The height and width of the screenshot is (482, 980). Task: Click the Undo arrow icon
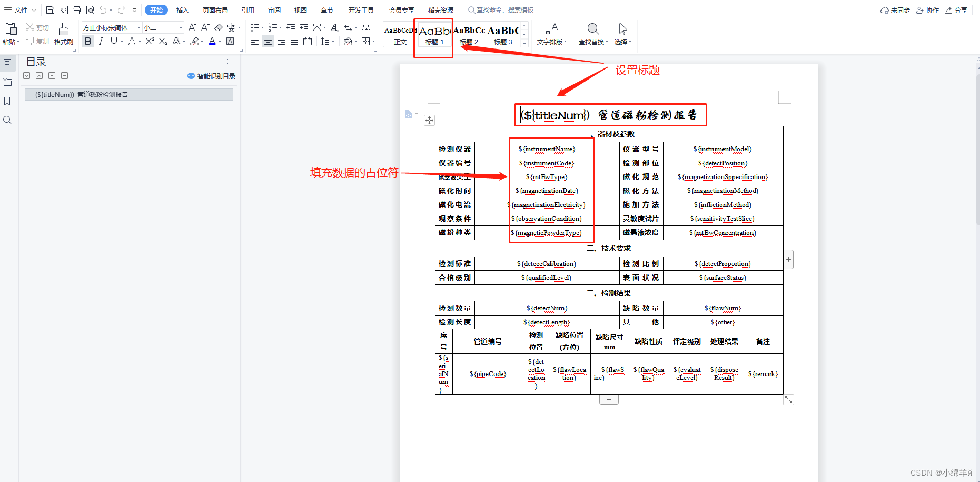click(x=103, y=10)
